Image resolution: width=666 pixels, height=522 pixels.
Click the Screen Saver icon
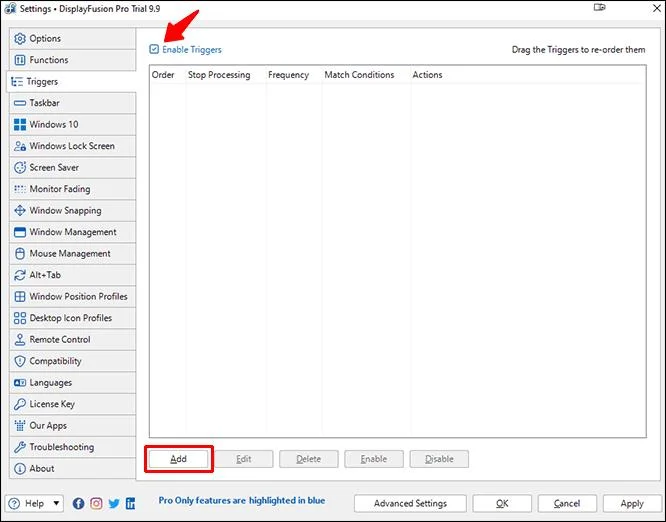tap(20, 167)
